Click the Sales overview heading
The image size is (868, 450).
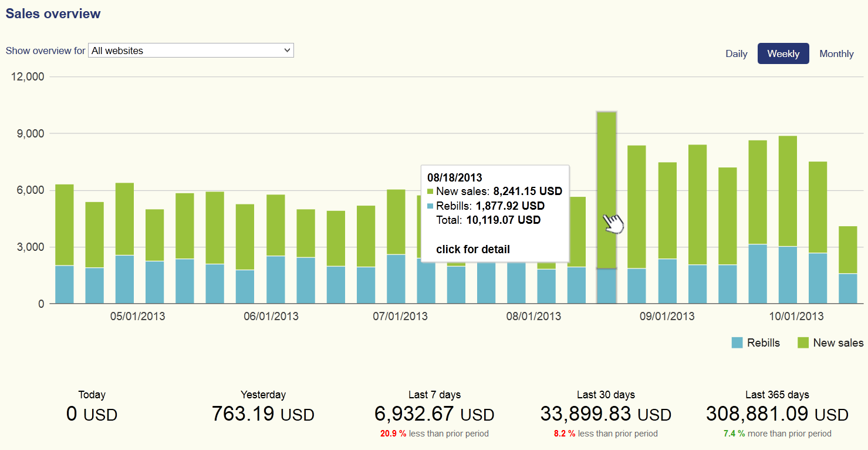[53, 14]
